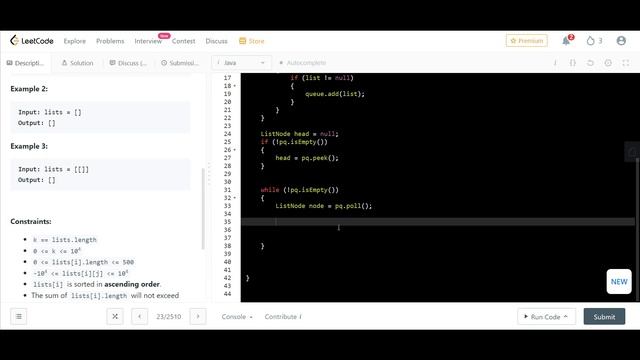Collapse code fold at line 26
Image resolution: width=640 pixels, height=360 pixels.
235,150
